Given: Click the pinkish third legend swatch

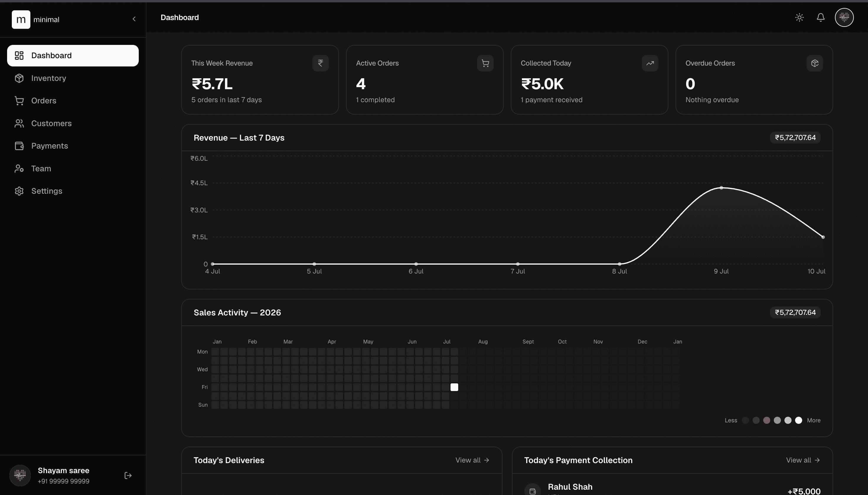Looking at the screenshot, I should [x=767, y=420].
